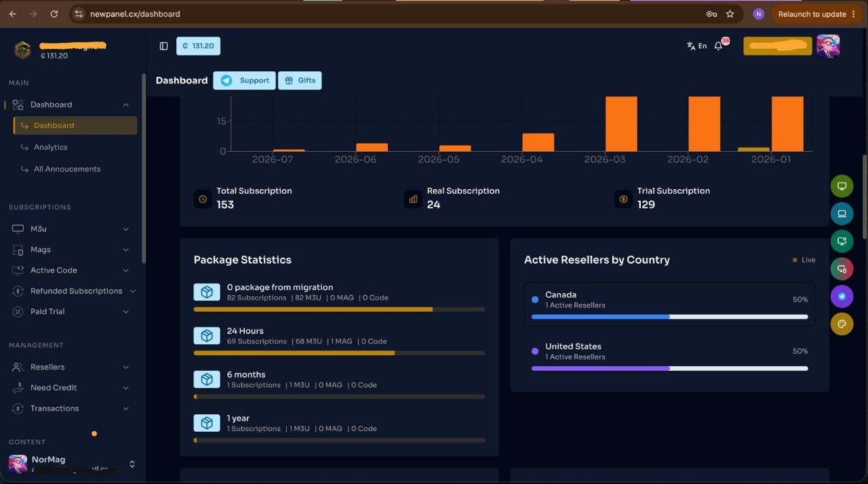Click the page's main vertical scrollbar
This screenshot has width=868, height=484.
[864, 197]
